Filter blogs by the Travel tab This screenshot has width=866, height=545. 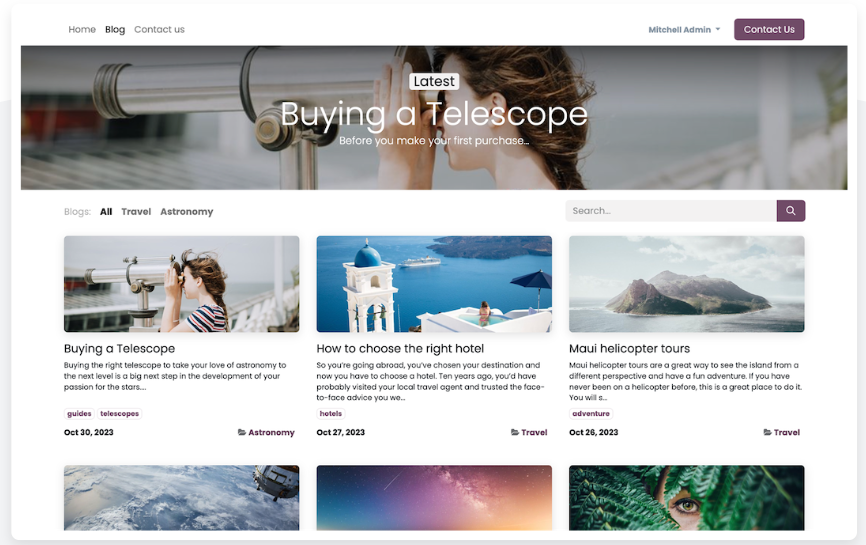pos(136,211)
